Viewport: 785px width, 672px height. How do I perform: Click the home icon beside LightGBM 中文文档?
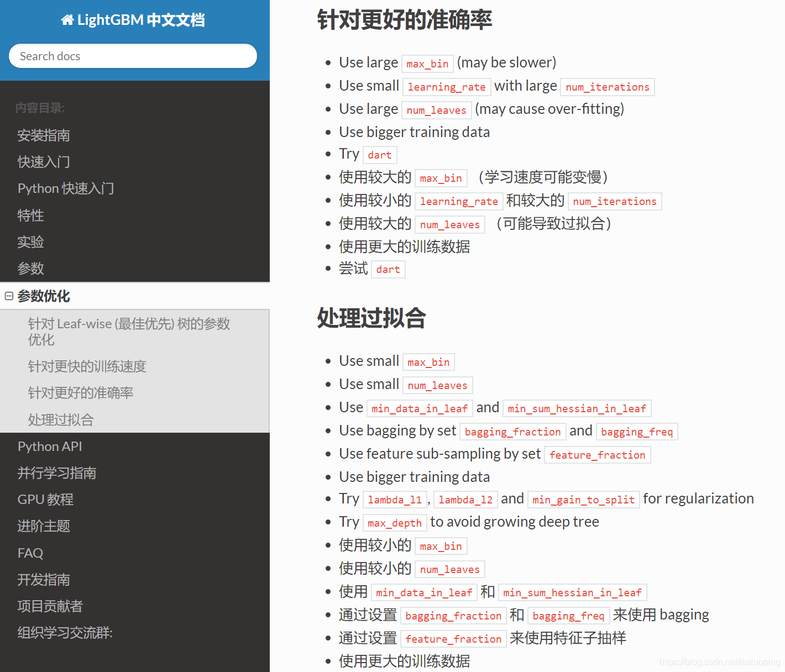coord(67,20)
